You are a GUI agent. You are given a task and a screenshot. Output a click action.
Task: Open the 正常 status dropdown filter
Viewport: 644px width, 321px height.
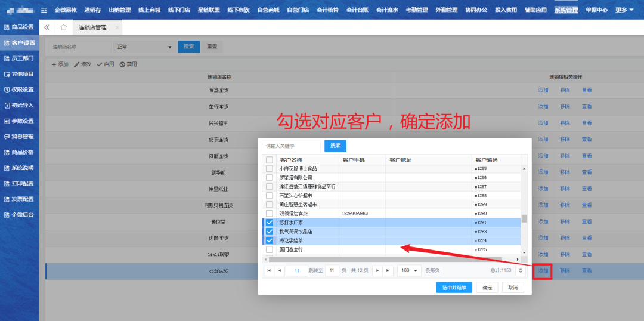click(x=143, y=47)
